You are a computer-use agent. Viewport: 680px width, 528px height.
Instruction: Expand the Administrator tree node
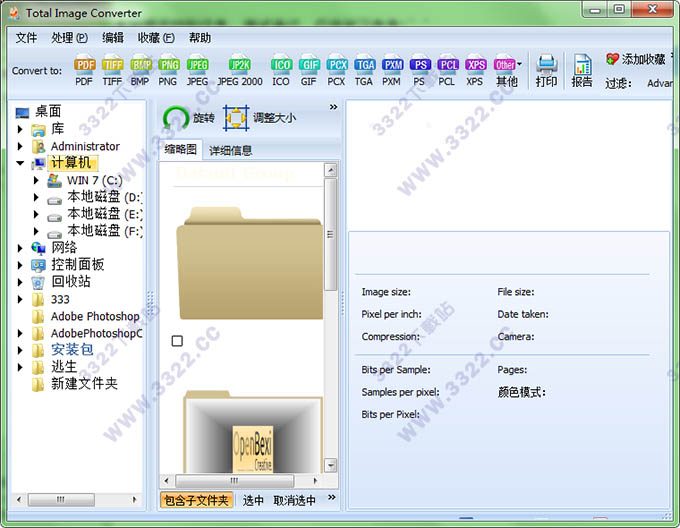tap(20, 147)
